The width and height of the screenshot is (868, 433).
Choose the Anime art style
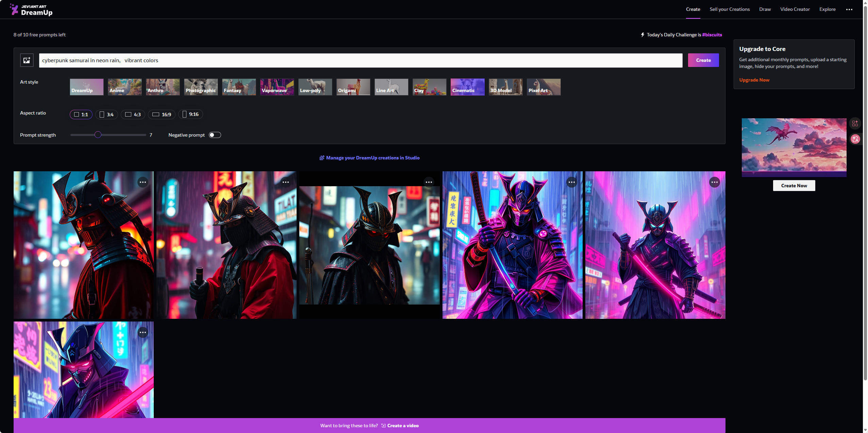point(125,87)
